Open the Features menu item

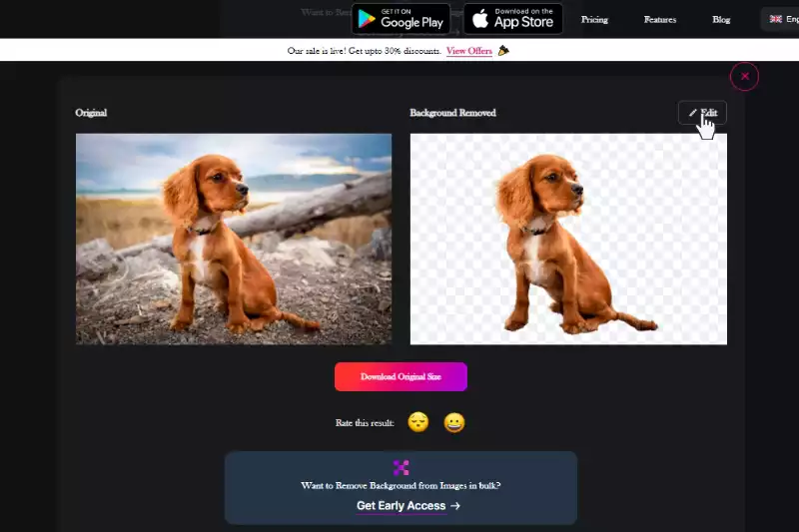click(x=660, y=19)
